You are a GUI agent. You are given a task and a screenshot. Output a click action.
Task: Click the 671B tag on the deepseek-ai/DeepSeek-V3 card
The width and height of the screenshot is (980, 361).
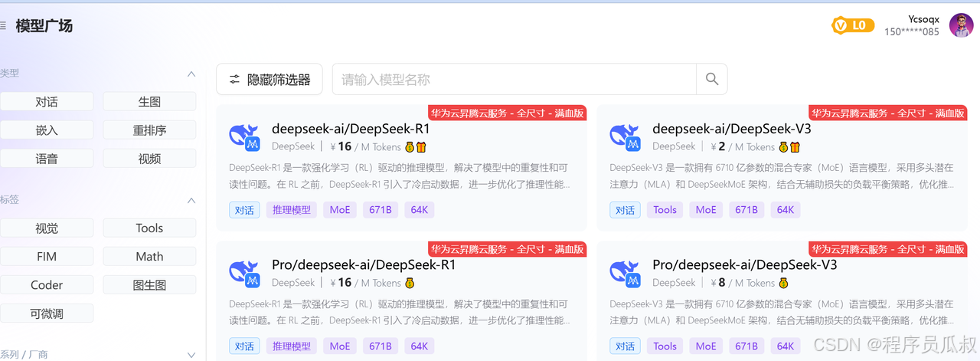click(x=746, y=209)
